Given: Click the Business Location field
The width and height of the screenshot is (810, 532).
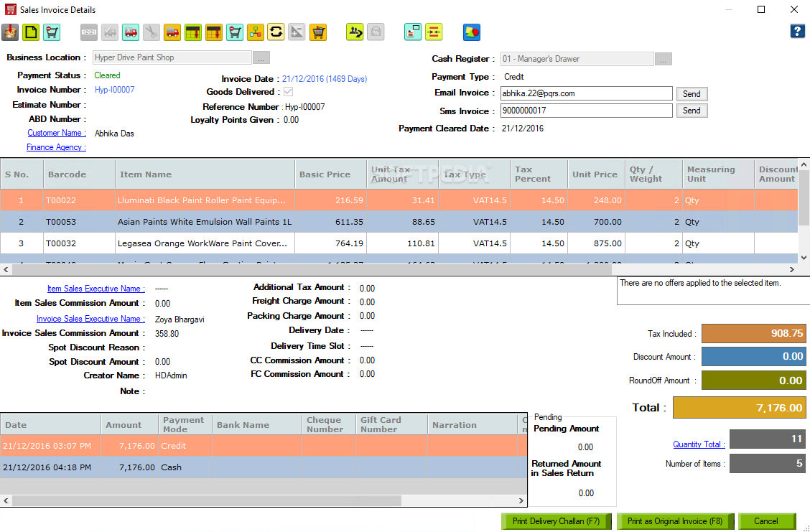Looking at the screenshot, I should (x=172, y=57).
